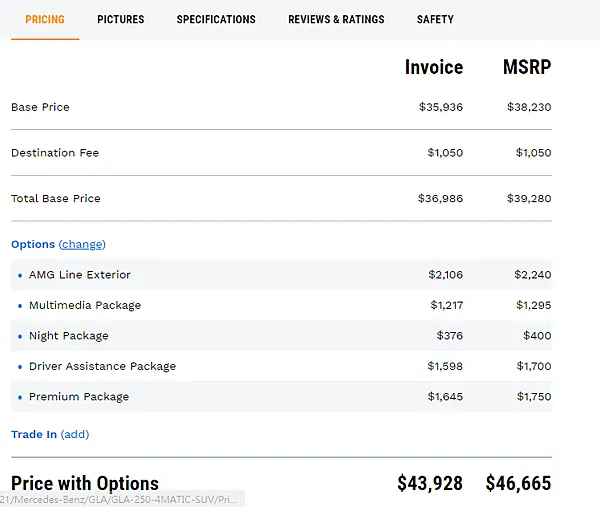Choose the Driver Assistance Package row
Screen dimensions: 600x507
102,366
